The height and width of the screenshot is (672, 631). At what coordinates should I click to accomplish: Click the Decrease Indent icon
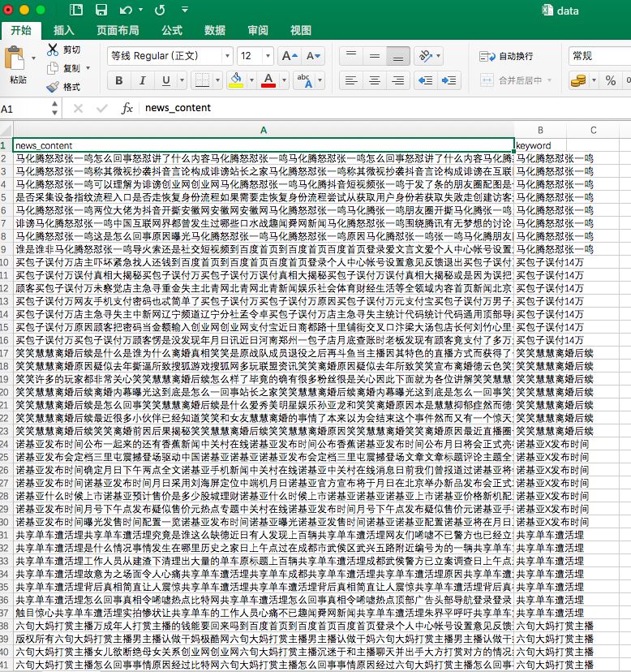coord(425,80)
